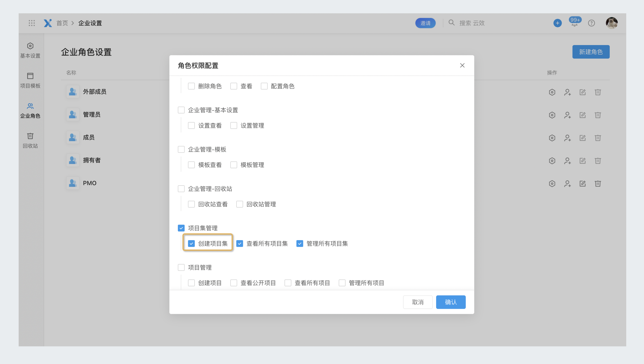Image resolution: width=644 pixels, height=364 pixels.
Task: Click the 确认 confirm button
Action: tap(451, 302)
